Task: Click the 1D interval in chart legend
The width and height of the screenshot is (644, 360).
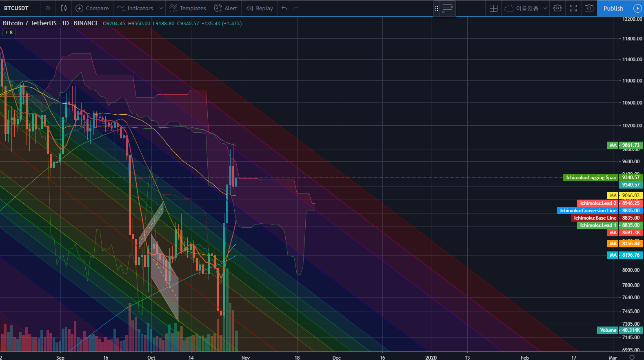Action: click(x=65, y=23)
